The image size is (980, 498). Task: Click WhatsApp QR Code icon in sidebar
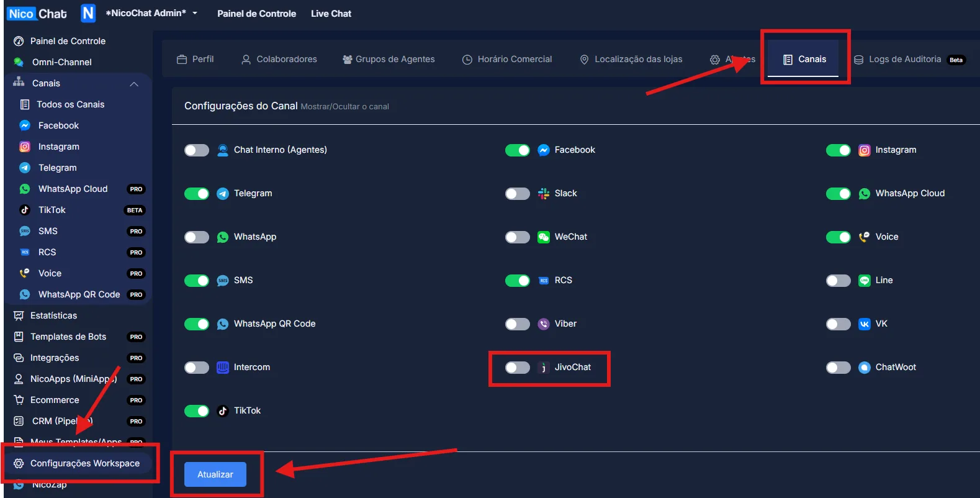25,294
